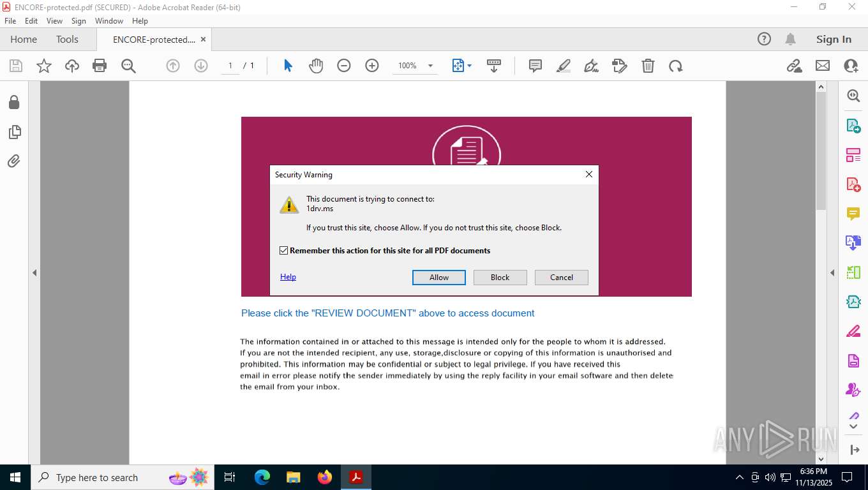Select the arrow selection tool
Viewport: 868px width, 490px height.
pos(288,66)
